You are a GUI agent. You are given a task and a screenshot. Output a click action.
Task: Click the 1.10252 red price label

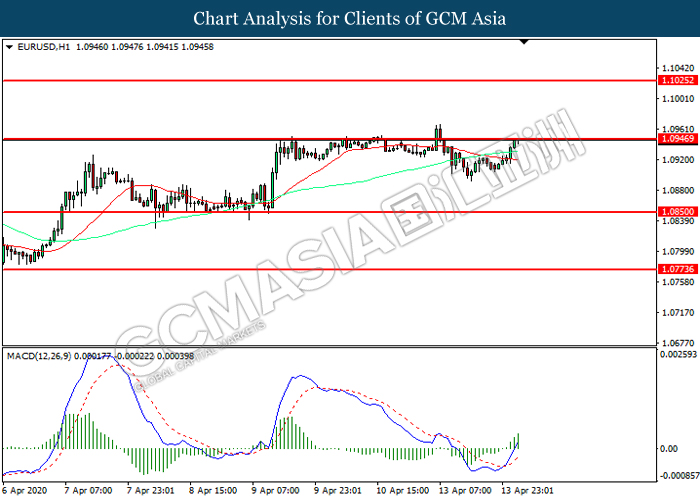point(678,80)
